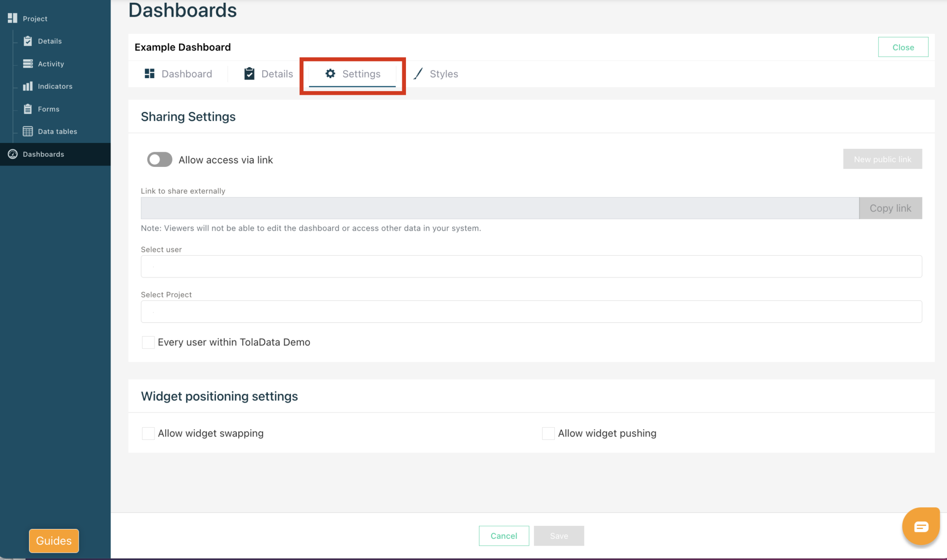Click the Guides button
This screenshot has width=947, height=560.
coord(54,541)
